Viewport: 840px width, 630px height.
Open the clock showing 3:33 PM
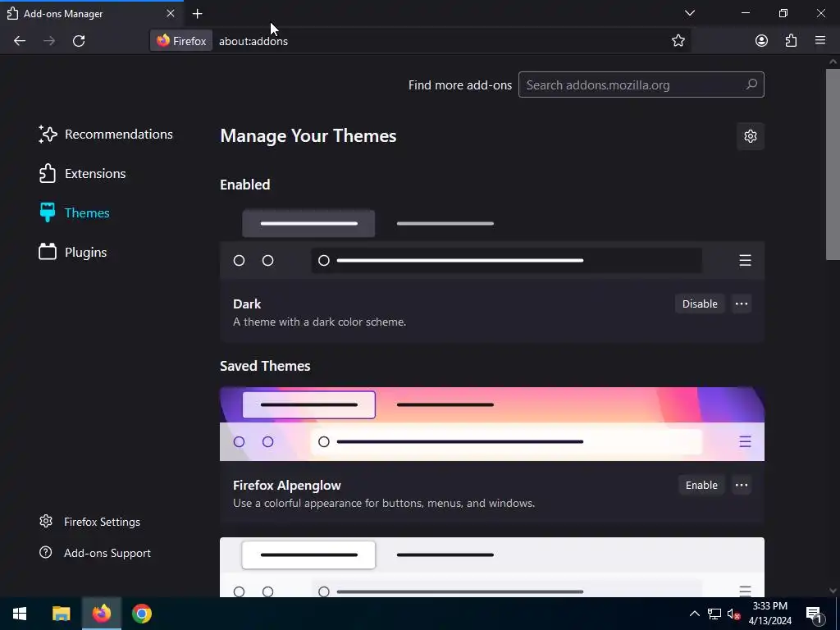[x=769, y=614]
